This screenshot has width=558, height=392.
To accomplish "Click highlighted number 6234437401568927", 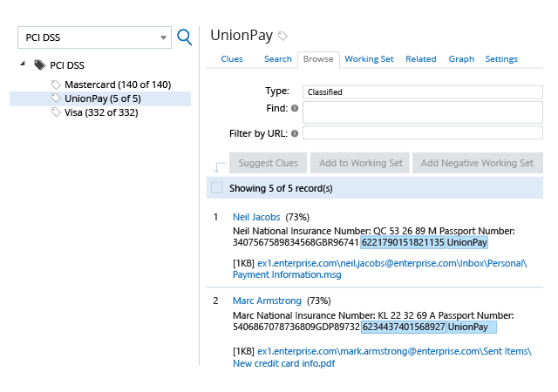I will pos(404,327).
